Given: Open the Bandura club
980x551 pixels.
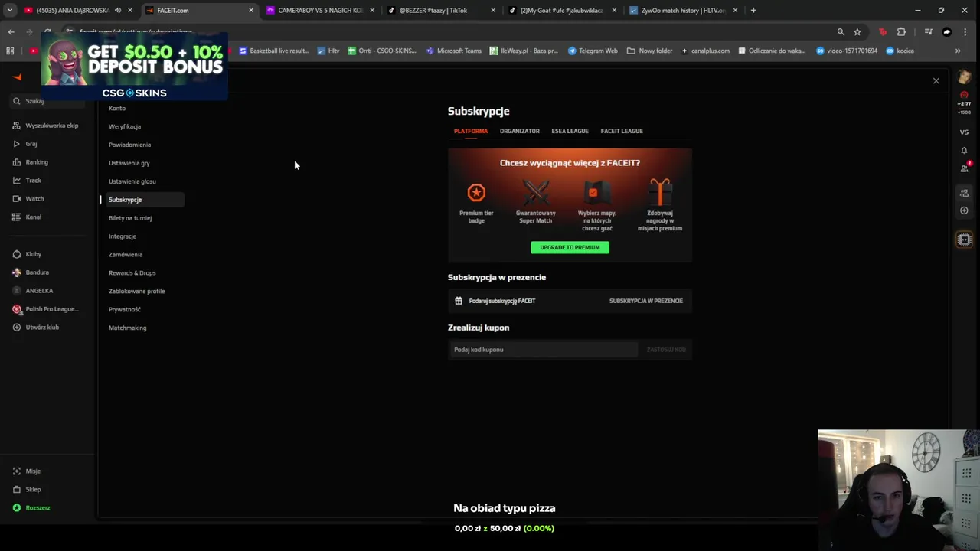Looking at the screenshot, I should point(31,272).
